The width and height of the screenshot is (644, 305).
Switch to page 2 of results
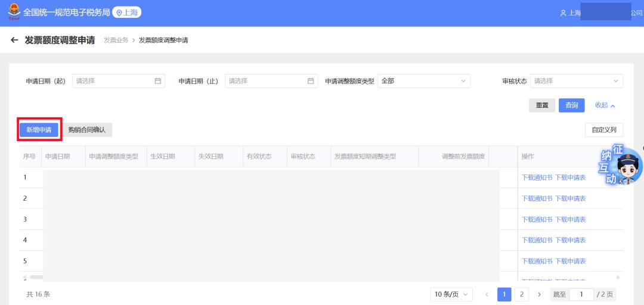pos(522,294)
